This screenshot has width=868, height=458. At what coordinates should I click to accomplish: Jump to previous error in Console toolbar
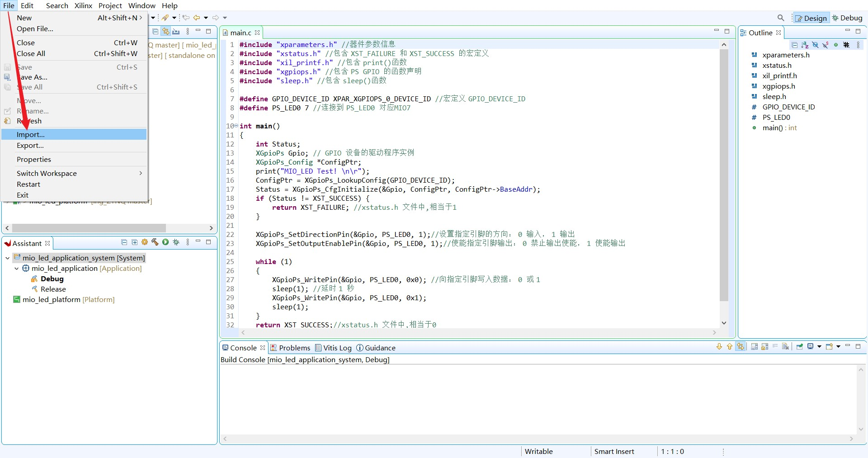730,347
